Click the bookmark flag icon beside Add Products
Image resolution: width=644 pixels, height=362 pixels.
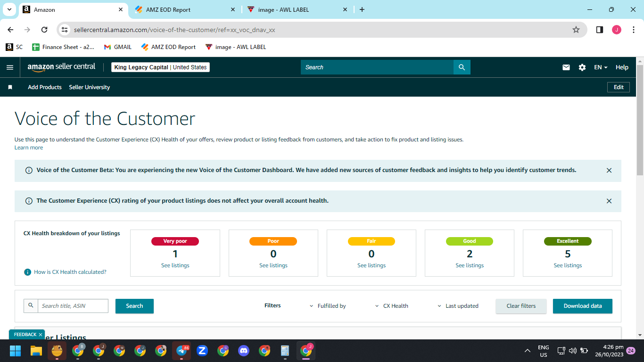[10, 87]
